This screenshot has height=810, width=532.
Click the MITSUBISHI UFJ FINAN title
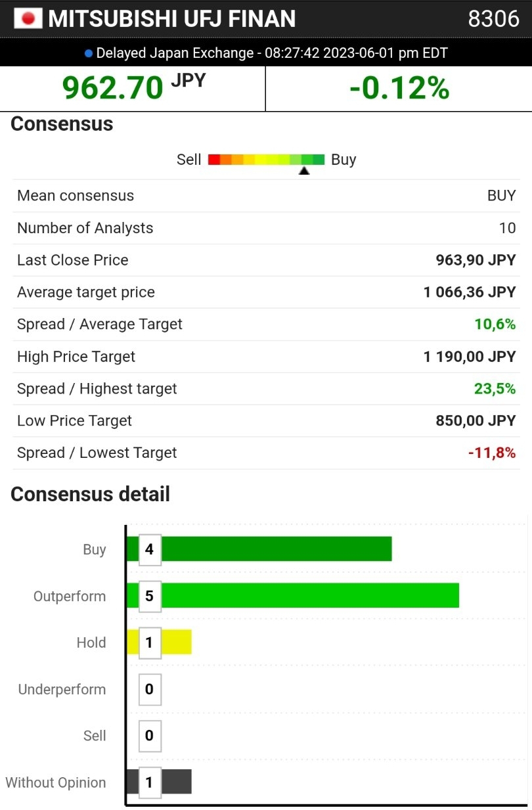pos(172,19)
